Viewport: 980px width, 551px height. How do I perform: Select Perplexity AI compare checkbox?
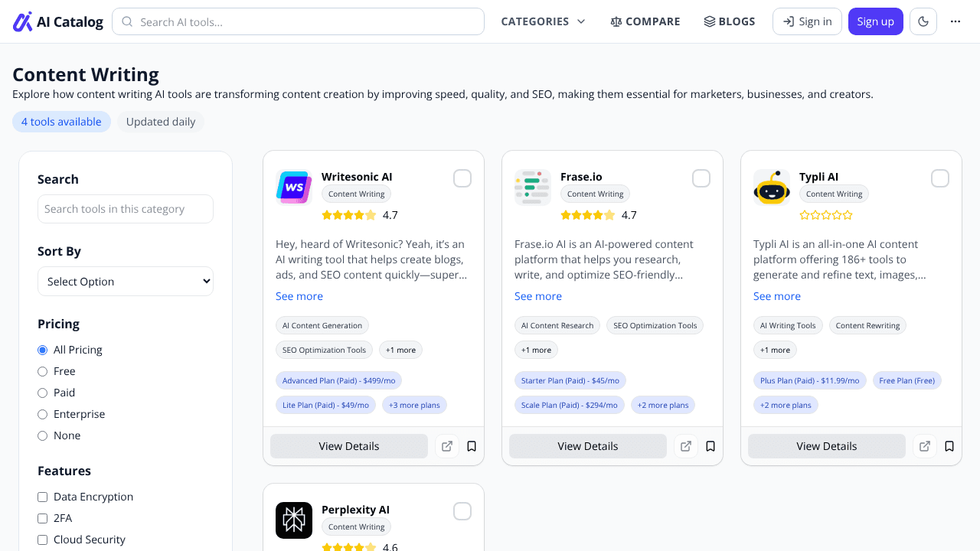[462, 511]
